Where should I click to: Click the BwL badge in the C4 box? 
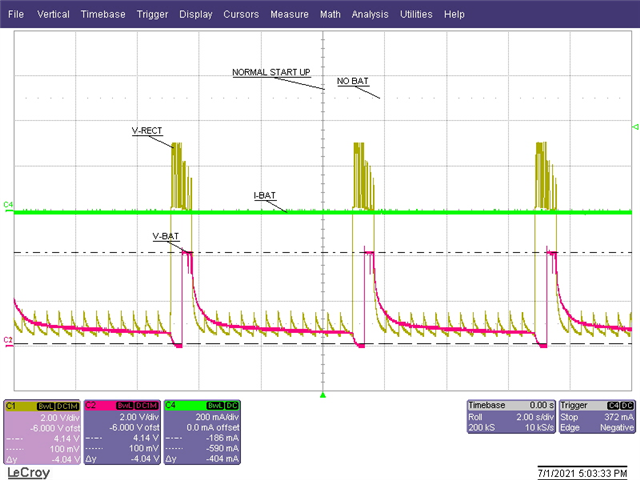[x=215, y=405]
